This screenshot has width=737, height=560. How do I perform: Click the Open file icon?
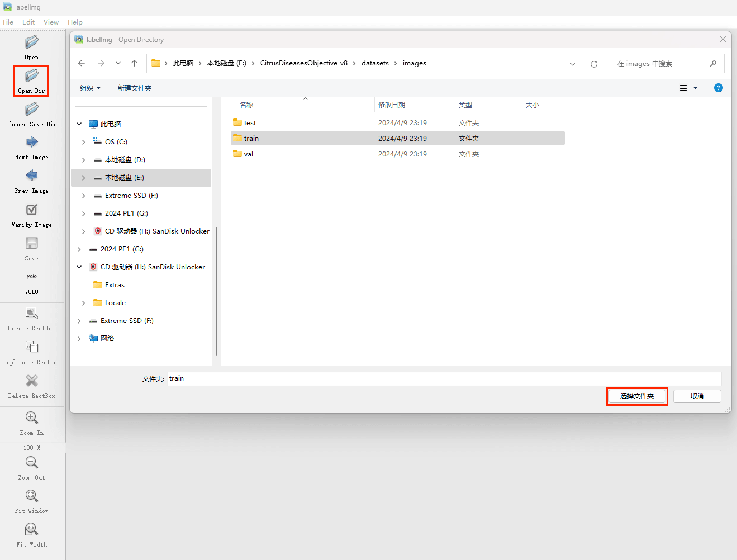click(32, 42)
